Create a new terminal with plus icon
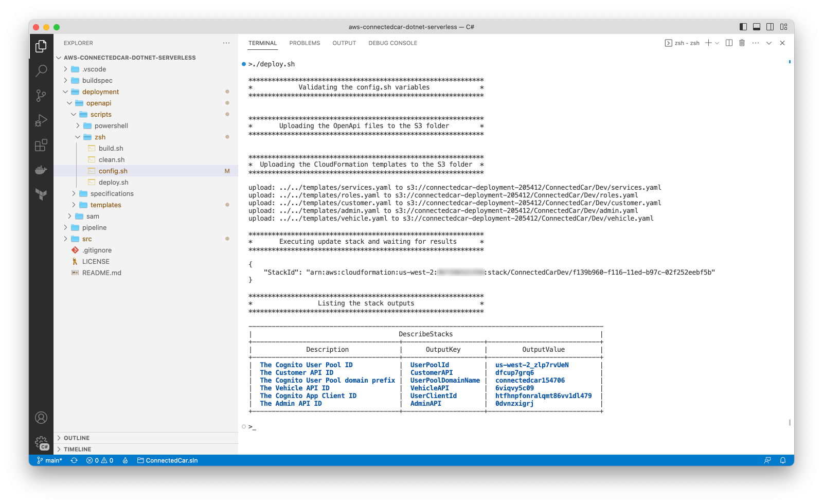The height and width of the screenshot is (504, 823). point(708,43)
